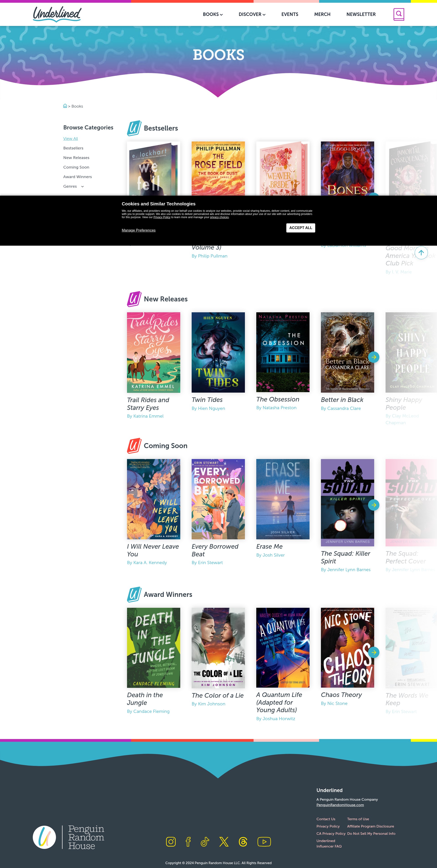
Task: Visit PenguinRandomHouse.com footer link
Action: coord(340,805)
